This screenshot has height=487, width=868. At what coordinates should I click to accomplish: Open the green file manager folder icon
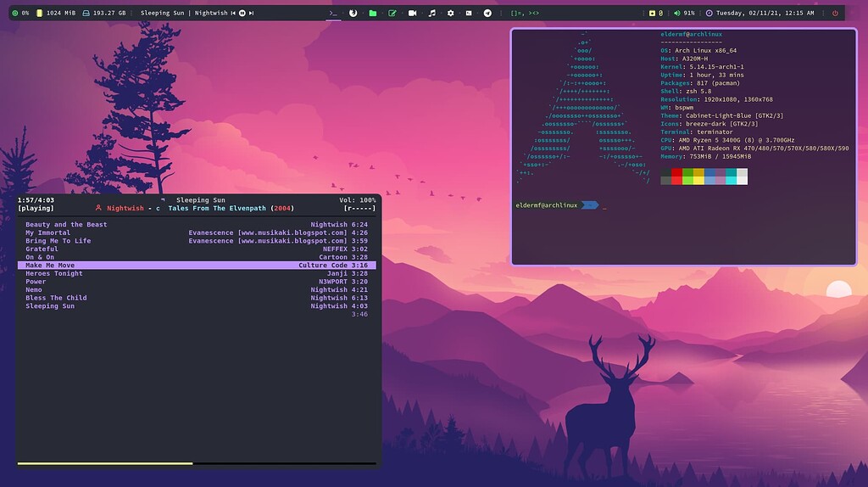373,13
